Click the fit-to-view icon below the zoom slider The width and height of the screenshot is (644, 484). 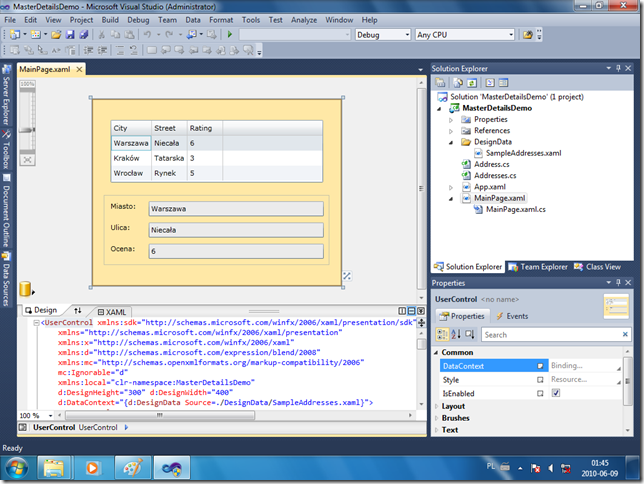click(x=28, y=160)
